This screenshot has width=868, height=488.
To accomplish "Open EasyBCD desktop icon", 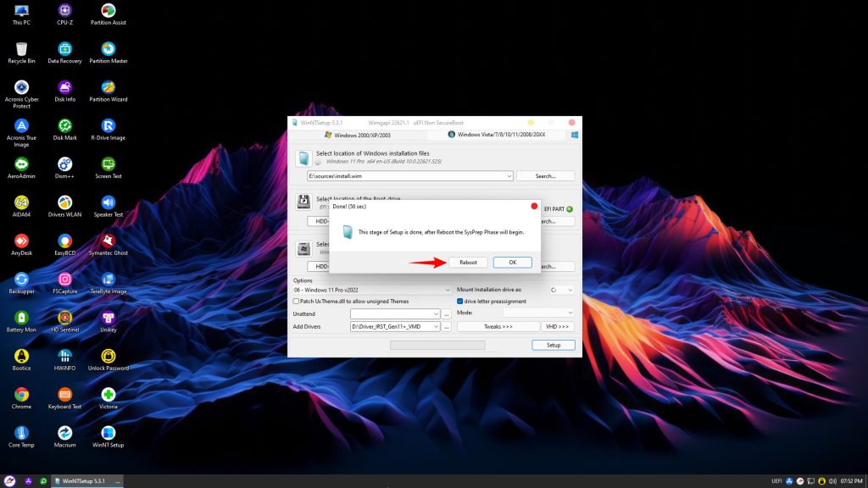I will [x=64, y=245].
